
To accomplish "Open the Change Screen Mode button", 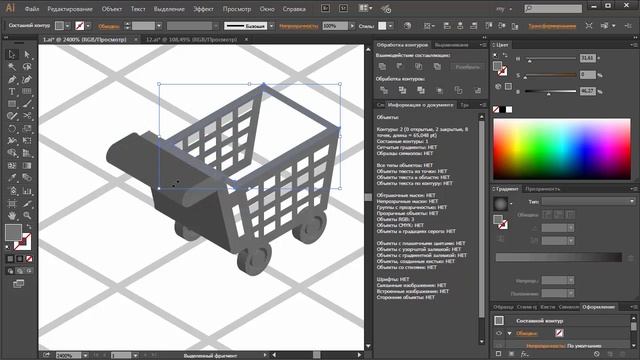I will click(x=18, y=284).
